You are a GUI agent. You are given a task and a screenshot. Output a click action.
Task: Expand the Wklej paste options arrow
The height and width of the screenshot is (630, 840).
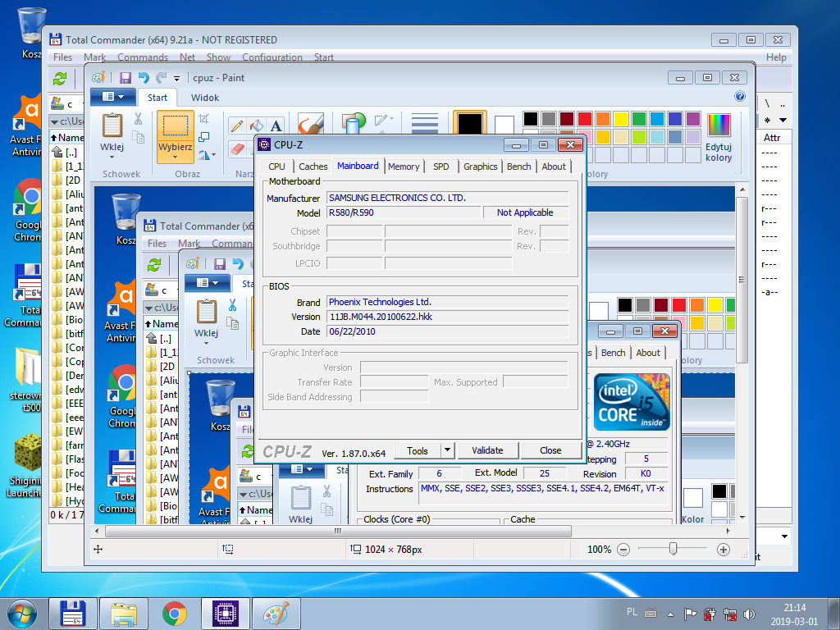(112, 157)
